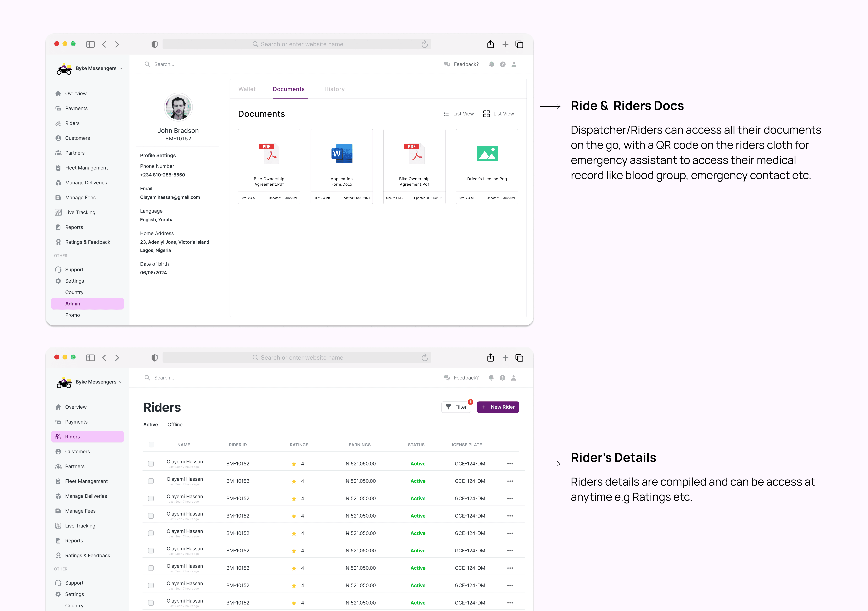Open three-dot menu for first rider row
The image size is (868, 611).
tap(510, 464)
